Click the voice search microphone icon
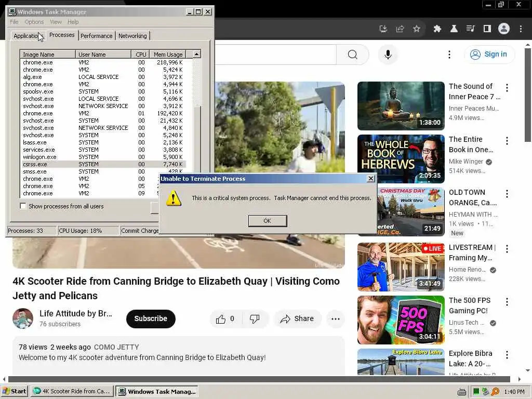The image size is (532, 399). coord(388,54)
